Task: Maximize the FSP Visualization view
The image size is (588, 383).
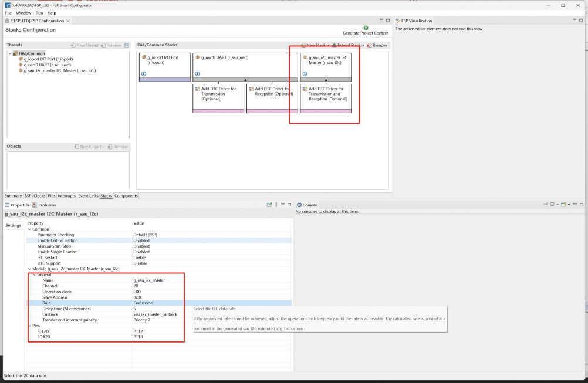Action: tap(581, 21)
